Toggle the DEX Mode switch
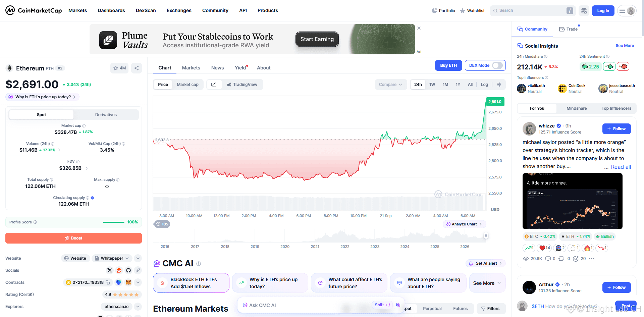Screen dimensions: 644x317 pyautogui.click(x=497, y=65)
